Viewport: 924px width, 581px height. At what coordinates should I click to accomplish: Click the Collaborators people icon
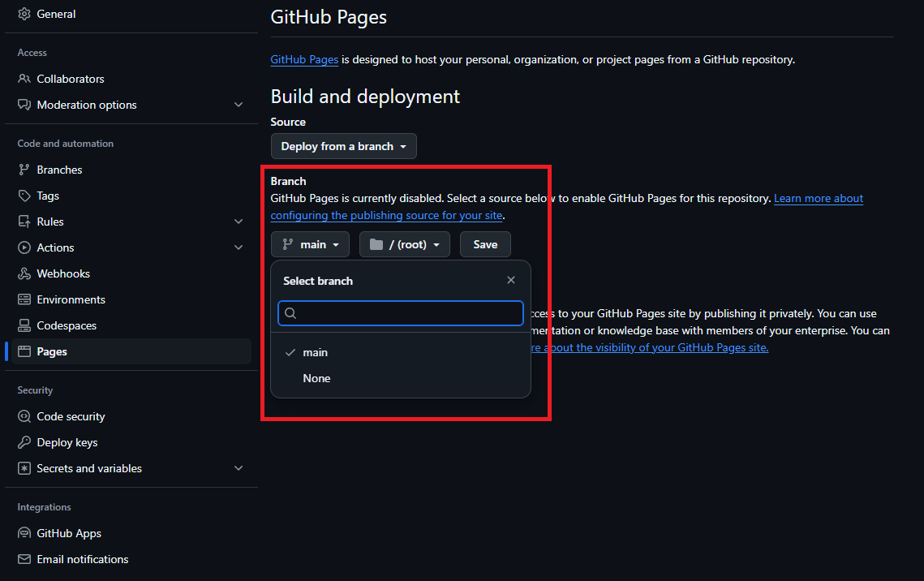coord(24,79)
